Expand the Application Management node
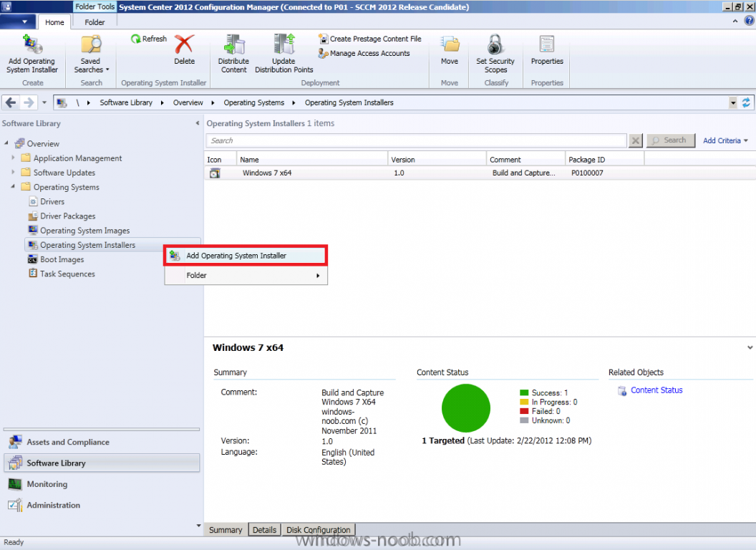Viewport: 756px width, 550px height. tap(13, 158)
